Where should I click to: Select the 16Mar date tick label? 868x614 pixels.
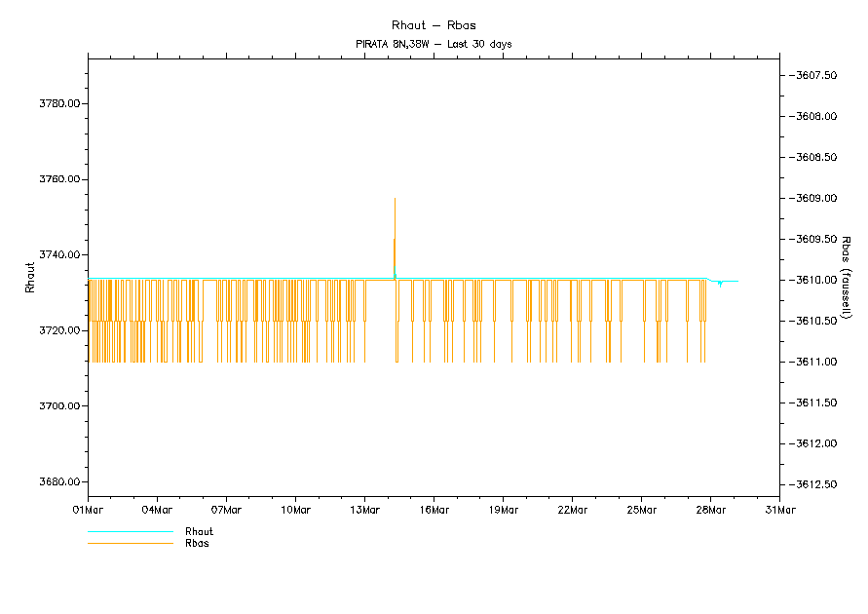(434, 509)
